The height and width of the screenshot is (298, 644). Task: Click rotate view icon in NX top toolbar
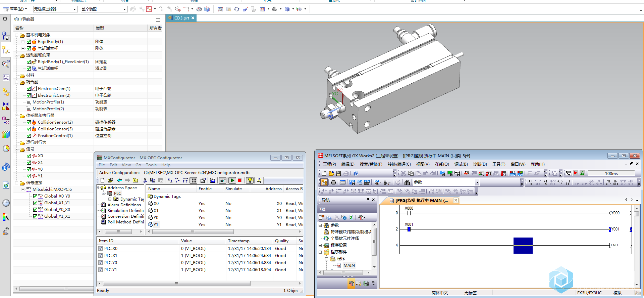pos(237,9)
